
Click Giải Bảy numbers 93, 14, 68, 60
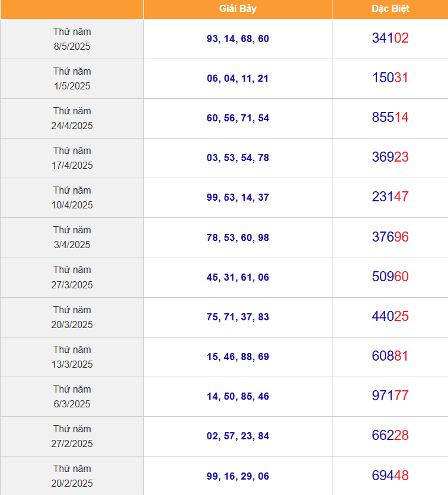click(x=238, y=38)
